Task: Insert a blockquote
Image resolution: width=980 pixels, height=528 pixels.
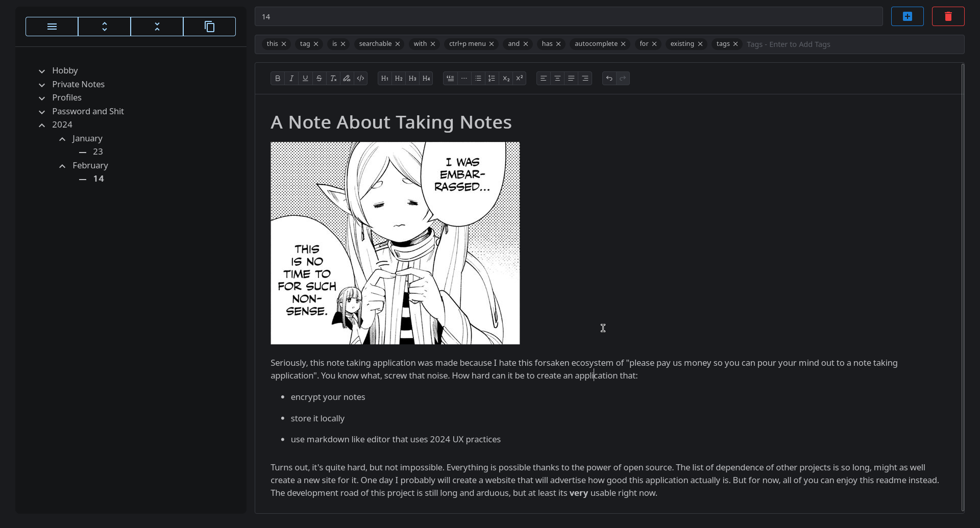Action: [x=450, y=79]
